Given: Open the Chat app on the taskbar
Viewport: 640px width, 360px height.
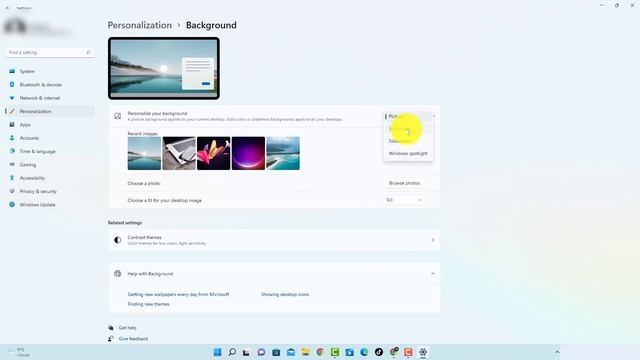Looking at the screenshot, I should [261, 352].
